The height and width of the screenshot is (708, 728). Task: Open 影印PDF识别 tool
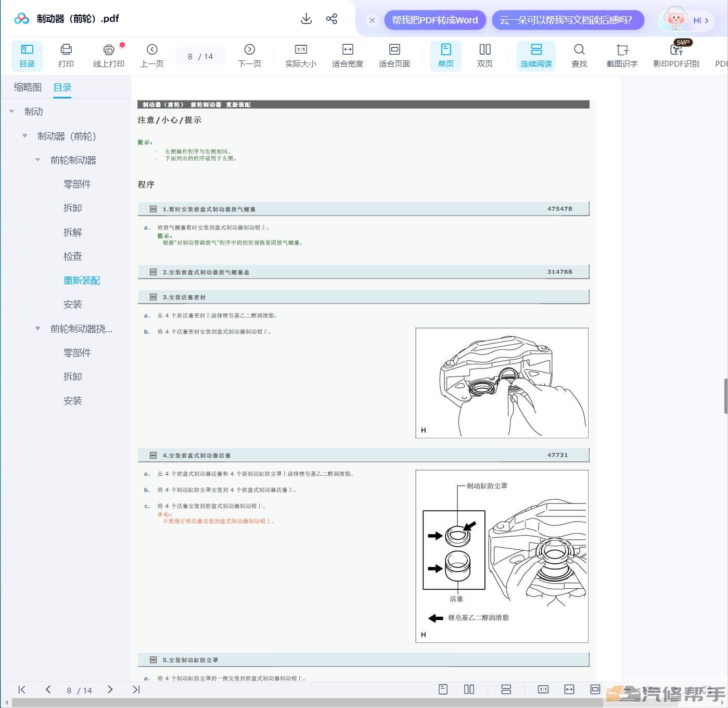point(676,56)
